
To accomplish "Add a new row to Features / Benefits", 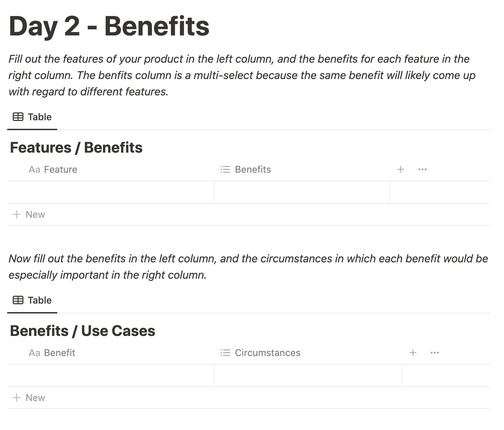I will (29, 214).
